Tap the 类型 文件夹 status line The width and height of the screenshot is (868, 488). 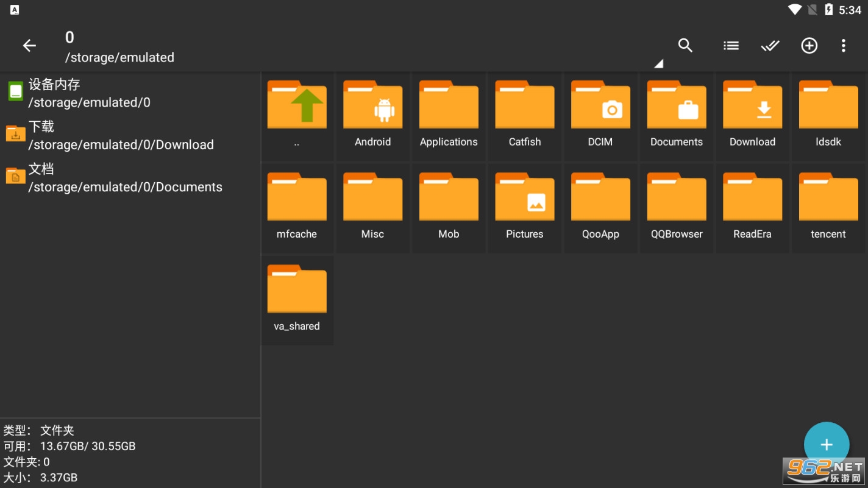39,430
